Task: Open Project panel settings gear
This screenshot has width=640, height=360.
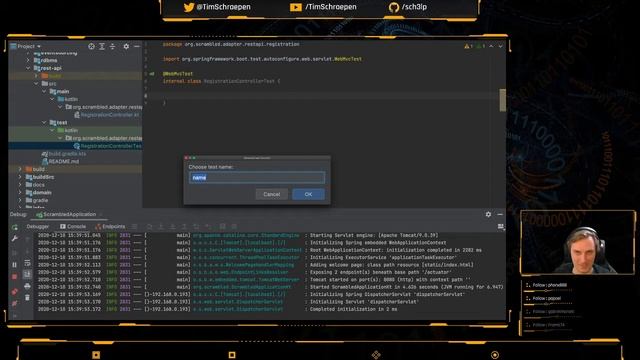Action: coord(126,47)
